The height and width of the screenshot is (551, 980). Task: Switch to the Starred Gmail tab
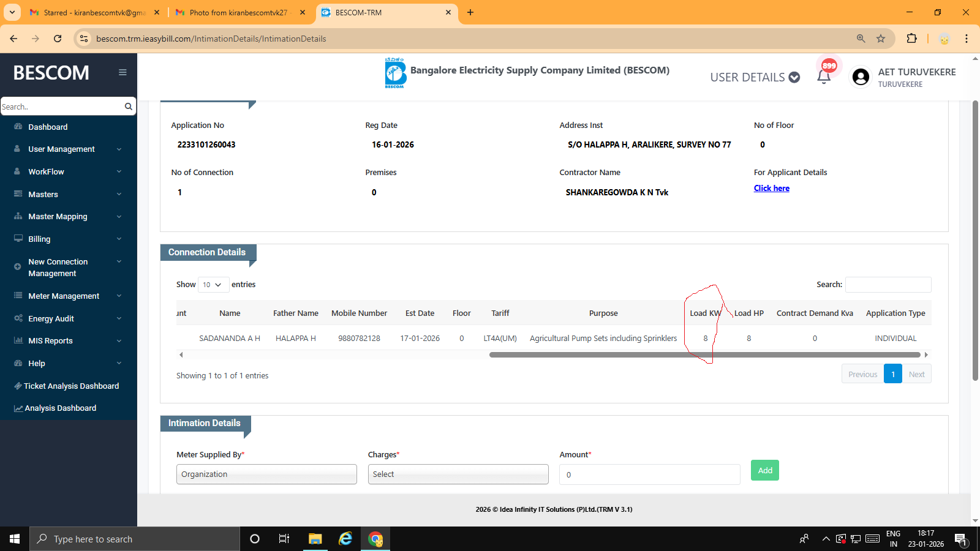pos(94,12)
